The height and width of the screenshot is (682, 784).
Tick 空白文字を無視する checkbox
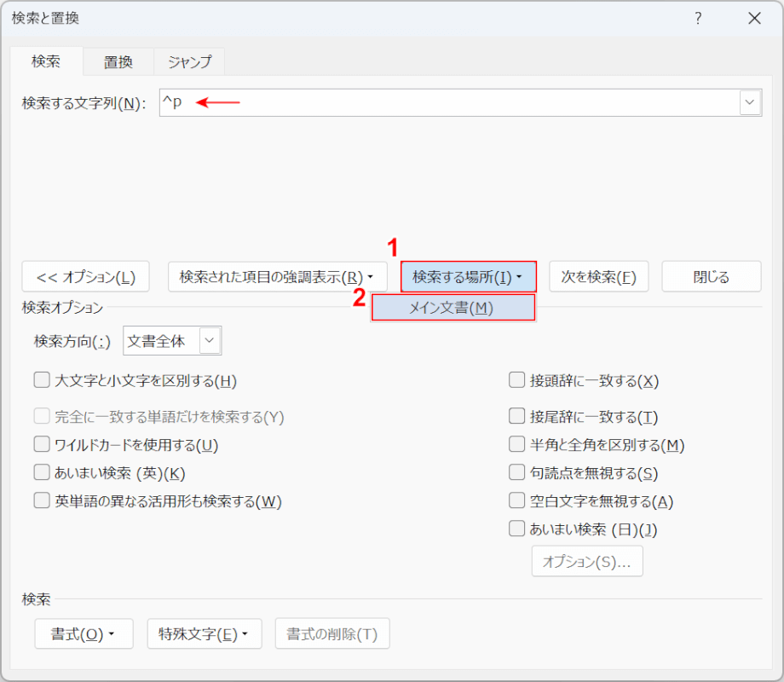[x=516, y=501]
